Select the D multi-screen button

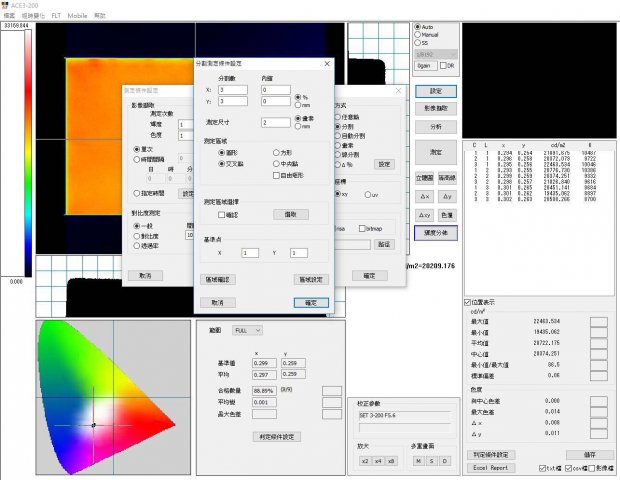pyautogui.click(x=444, y=460)
